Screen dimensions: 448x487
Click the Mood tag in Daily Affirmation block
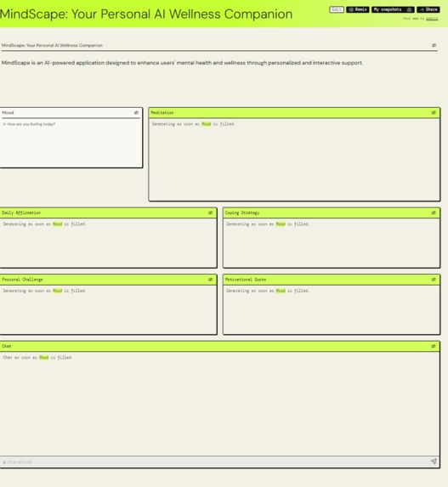pos(58,224)
